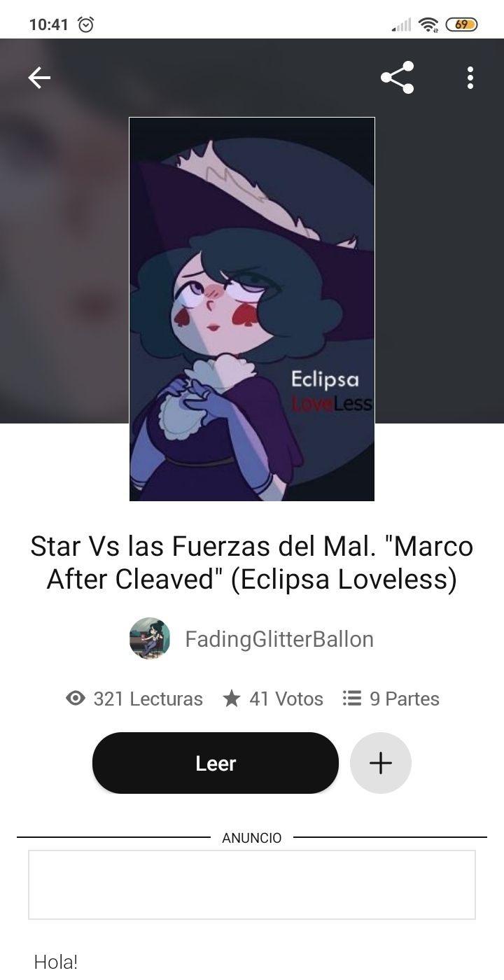Start reading with the Leer button
504x980 pixels.
click(216, 763)
